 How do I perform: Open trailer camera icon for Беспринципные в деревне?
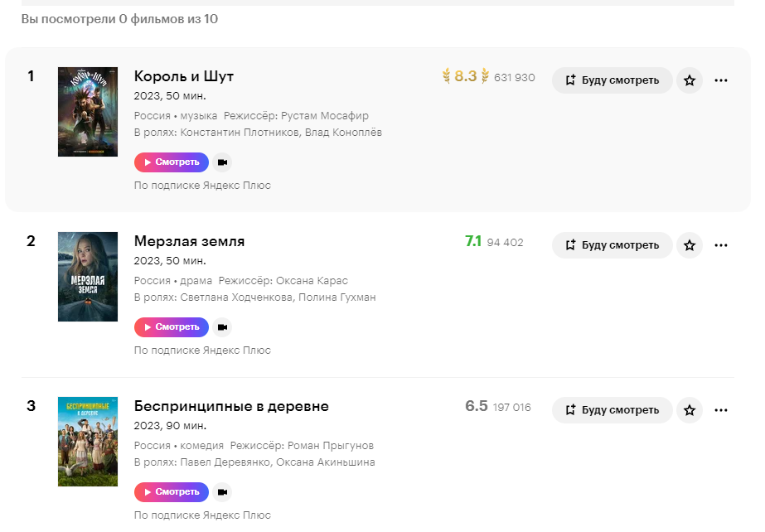[x=222, y=492]
